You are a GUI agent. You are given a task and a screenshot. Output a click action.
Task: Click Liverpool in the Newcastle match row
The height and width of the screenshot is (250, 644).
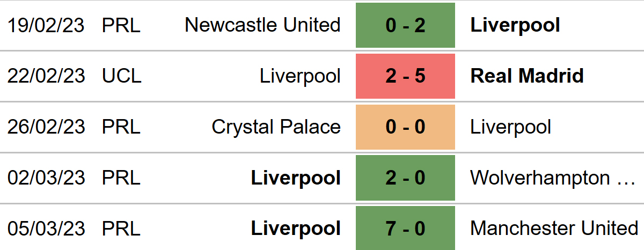515,25
